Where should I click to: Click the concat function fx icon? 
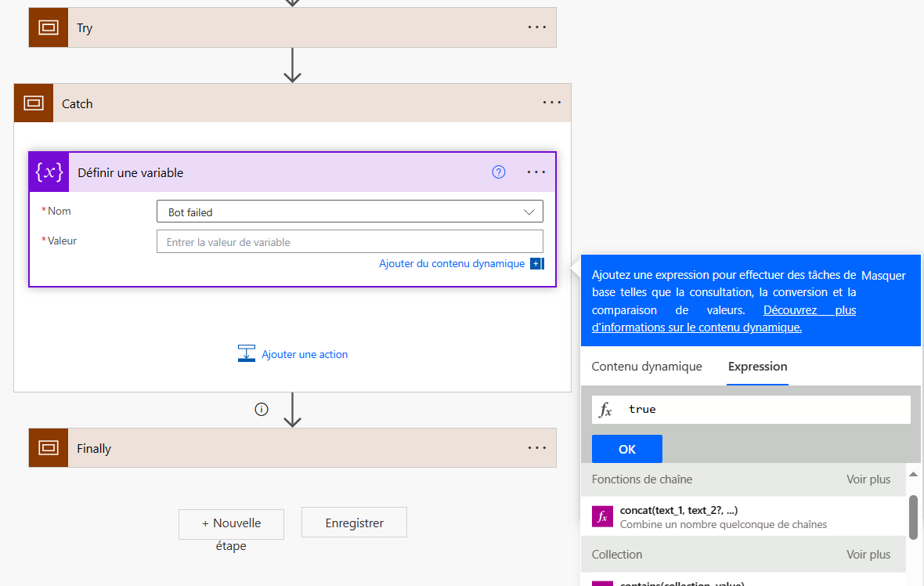pyautogui.click(x=602, y=517)
